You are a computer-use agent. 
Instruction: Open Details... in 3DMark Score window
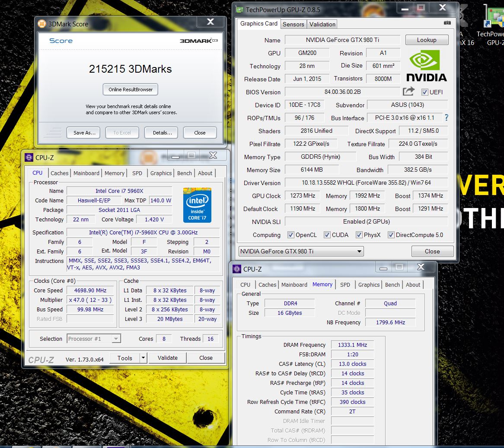click(x=161, y=132)
